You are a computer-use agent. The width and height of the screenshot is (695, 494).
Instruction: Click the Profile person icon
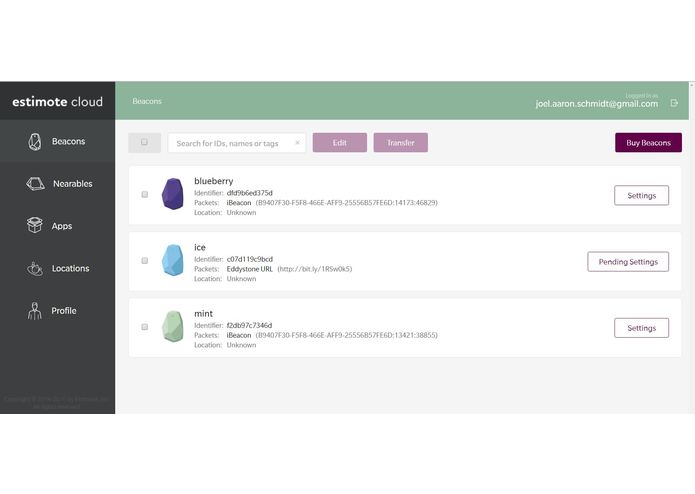(x=35, y=311)
